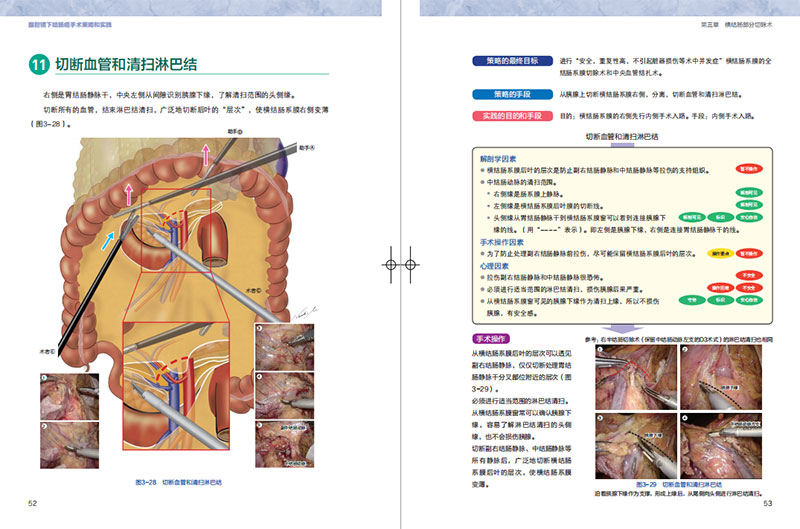Viewport: 800px width, 529px height.
Task: Click the yellow tag in the 手术操作因素 row
Action: click(x=720, y=254)
